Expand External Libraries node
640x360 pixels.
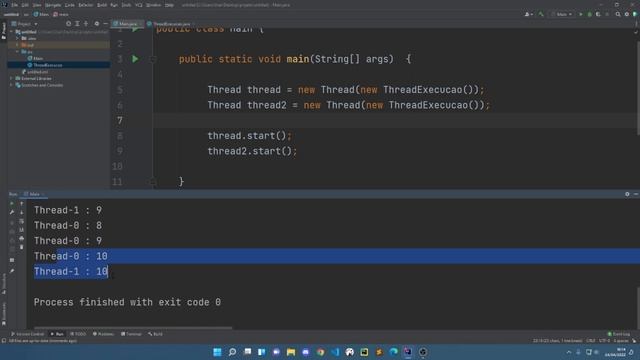(11, 78)
